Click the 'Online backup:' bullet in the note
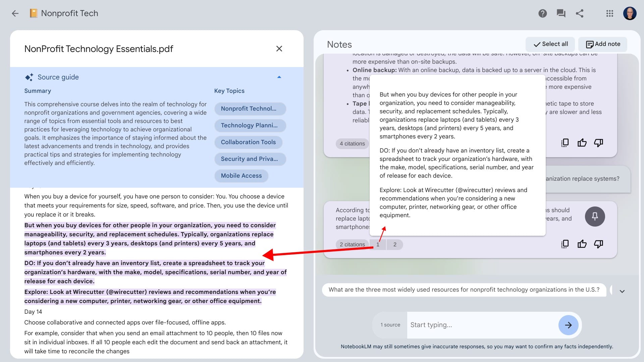 click(x=374, y=70)
